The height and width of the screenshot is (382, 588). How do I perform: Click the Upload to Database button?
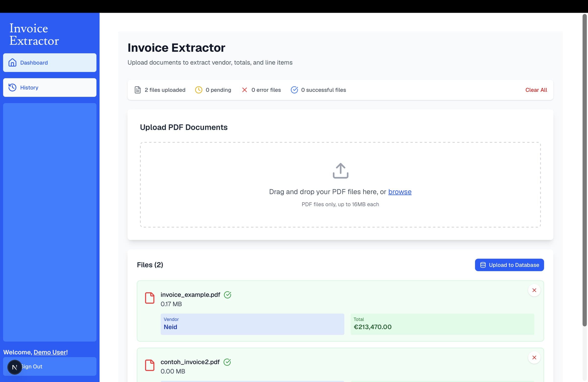point(509,265)
